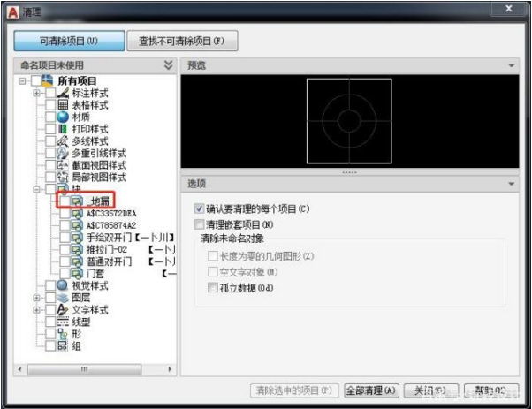Click the 图层 layers icon
The image size is (532, 409).
(x=63, y=298)
